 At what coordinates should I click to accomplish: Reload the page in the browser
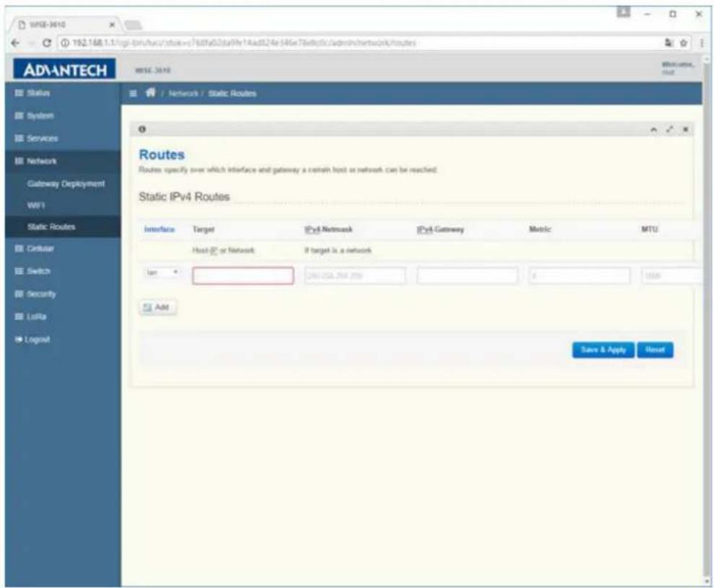[46, 43]
